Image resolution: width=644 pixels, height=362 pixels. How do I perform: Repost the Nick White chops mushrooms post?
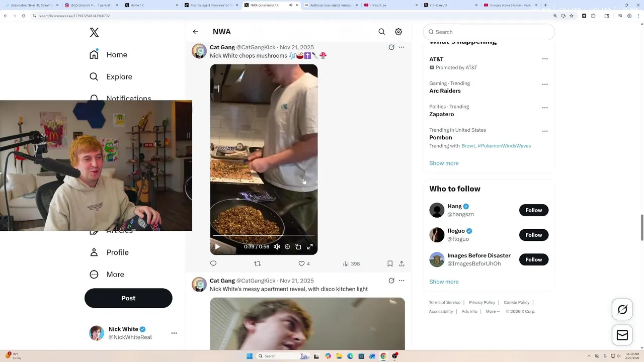pyautogui.click(x=258, y=263)
